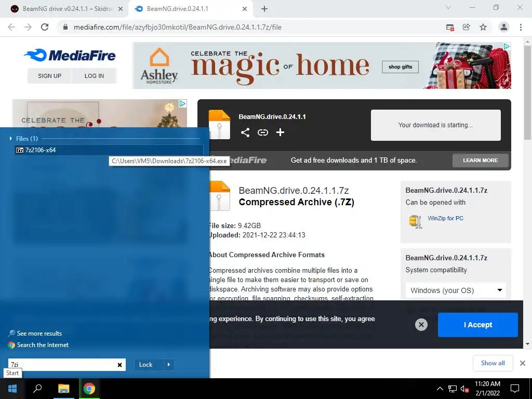Click the taskbar search magnifier

click(x=37, y=389)
